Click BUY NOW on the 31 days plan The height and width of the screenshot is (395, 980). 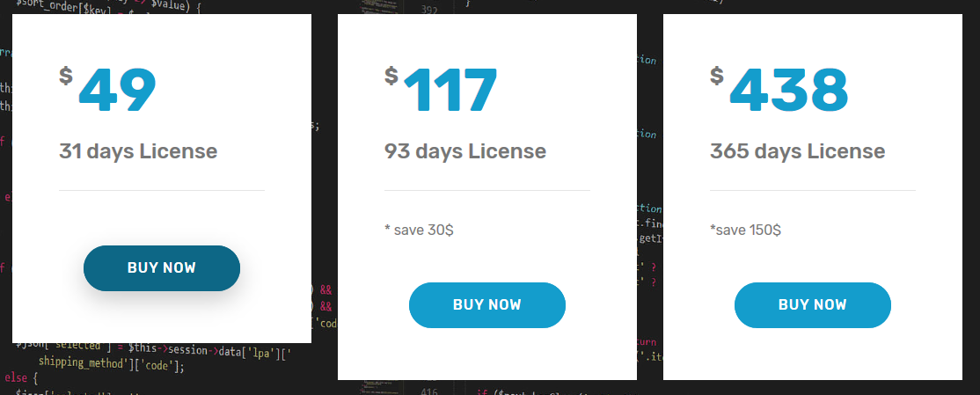tap(162, 268)
